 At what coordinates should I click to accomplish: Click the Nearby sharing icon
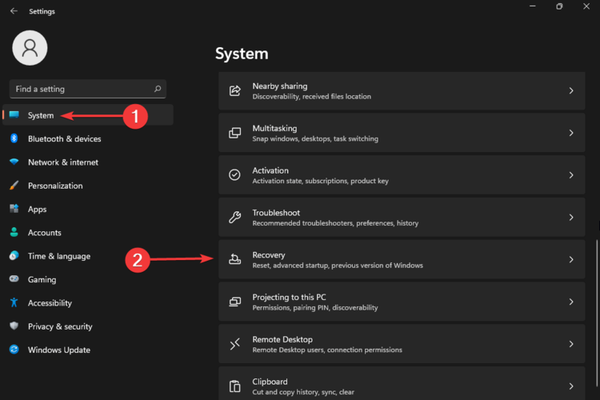click(x=235, y=91)
